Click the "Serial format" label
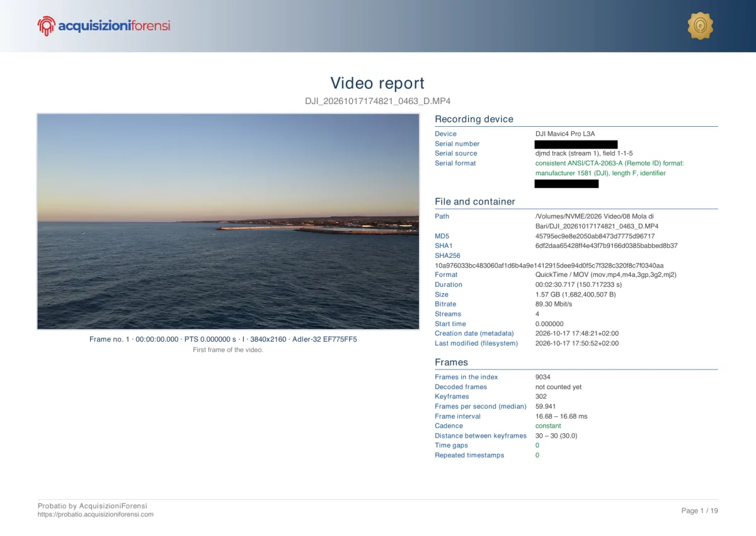This screenshot has height=536, width=756. coord(455,163)
